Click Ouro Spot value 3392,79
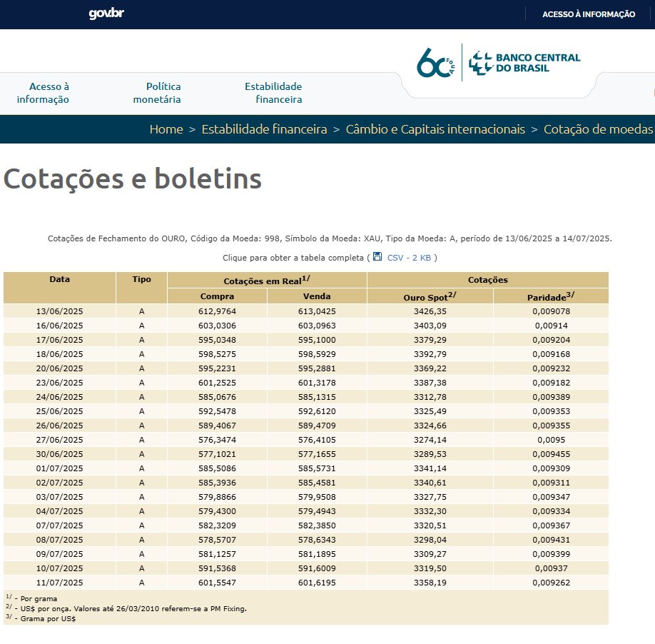655x644 pixels. [430, 354]
